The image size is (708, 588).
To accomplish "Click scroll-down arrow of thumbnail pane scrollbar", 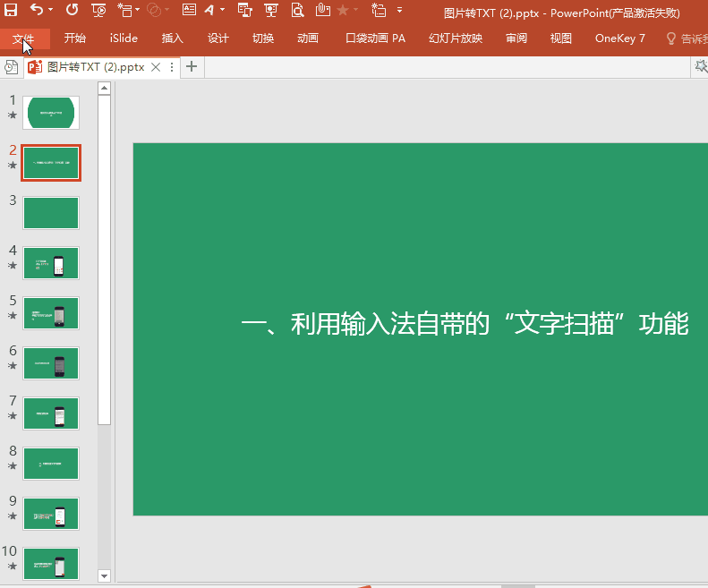I will (x=105, y=575).
